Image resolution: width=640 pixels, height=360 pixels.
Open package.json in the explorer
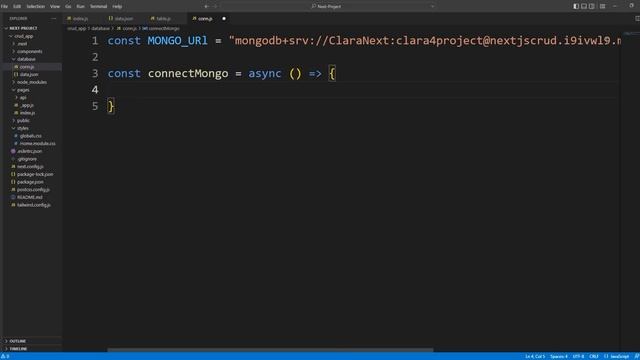tap(30, 182)
